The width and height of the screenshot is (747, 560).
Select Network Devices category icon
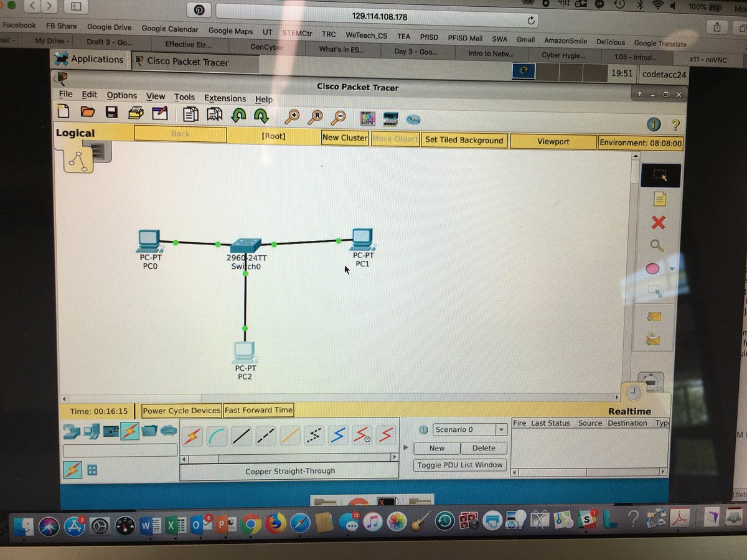tap(72, 431)
